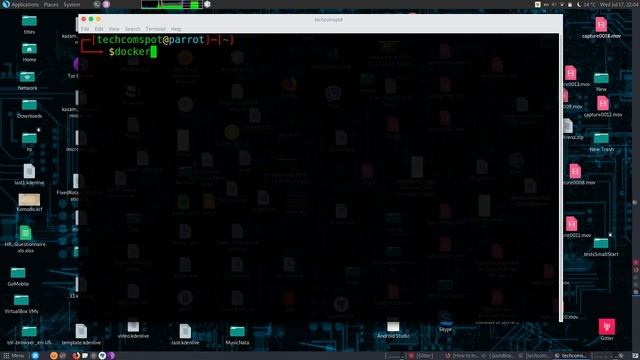Open the Places panel menu
Image resolution: width=640 pixels, height=360 pixels.
(x=51, y=4)
